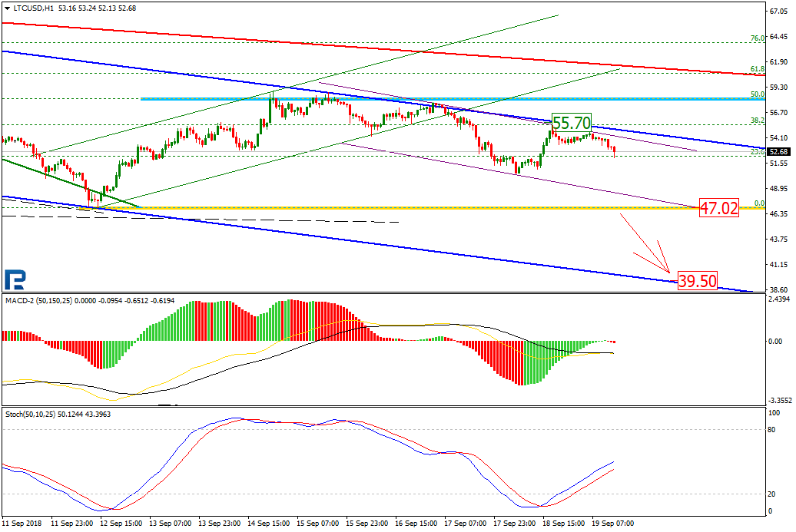Select the yellow horizontal support line at 47.02

pyautogui.click(x=384, y=208)
